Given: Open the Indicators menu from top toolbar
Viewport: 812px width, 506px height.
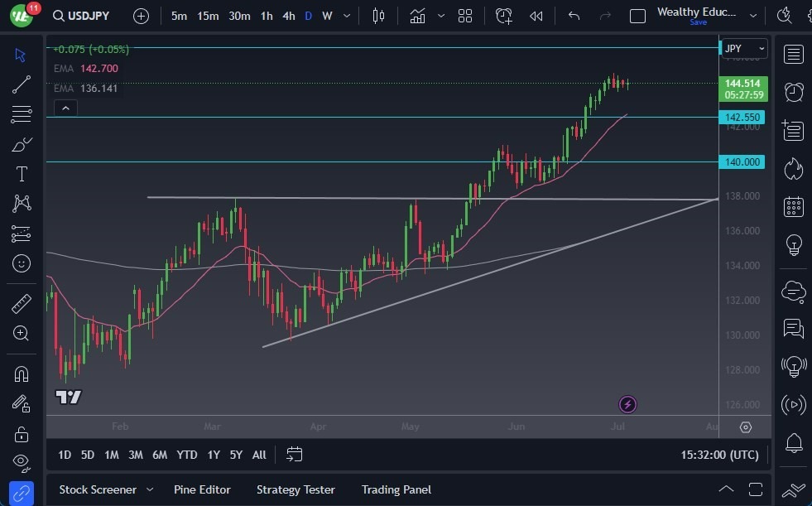Looking at the screenshot, I should pos(417,15).
